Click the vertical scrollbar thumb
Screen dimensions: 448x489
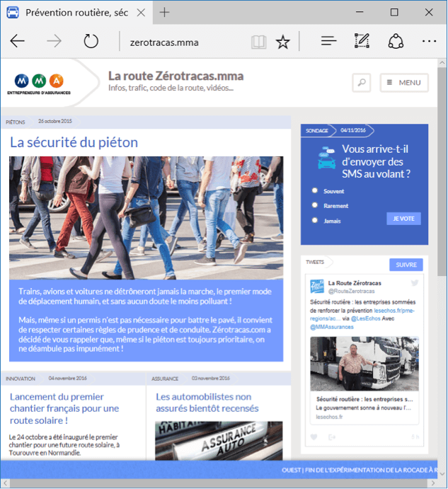point(442,171)
